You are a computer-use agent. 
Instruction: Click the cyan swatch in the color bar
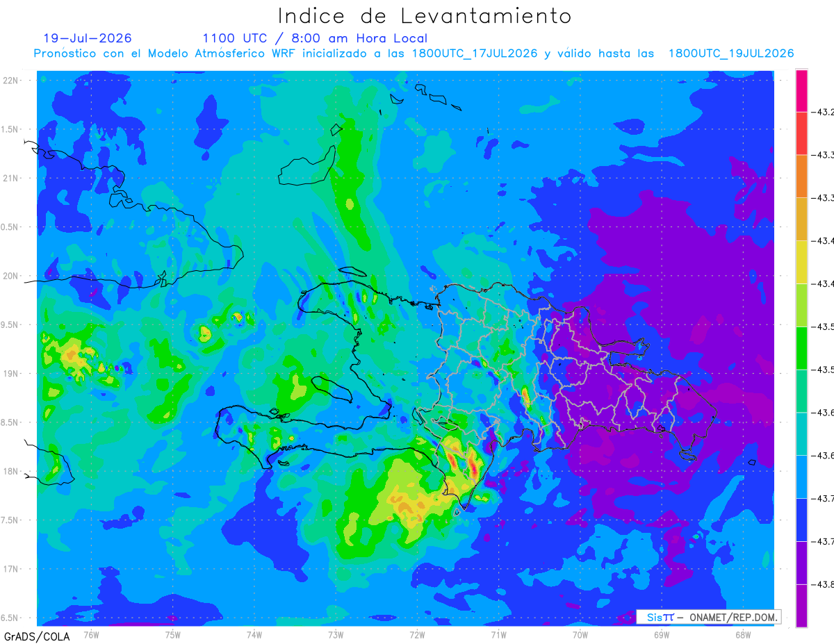point(801,433)
